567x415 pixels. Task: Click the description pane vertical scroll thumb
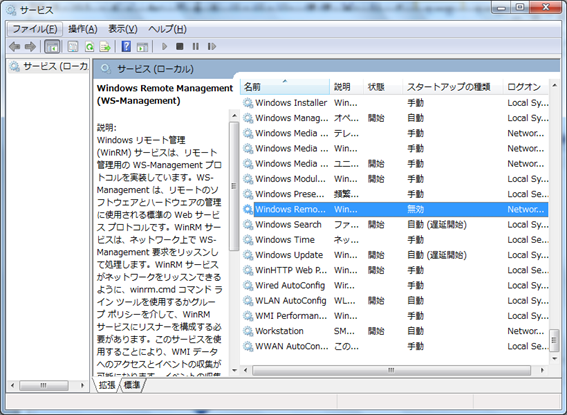[x=234, y=186]
